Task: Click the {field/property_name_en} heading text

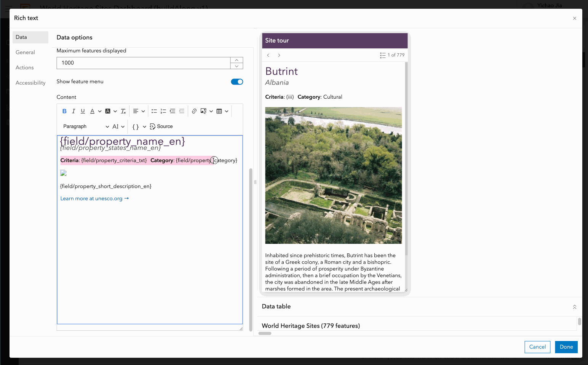Action: tap(122, 141)
